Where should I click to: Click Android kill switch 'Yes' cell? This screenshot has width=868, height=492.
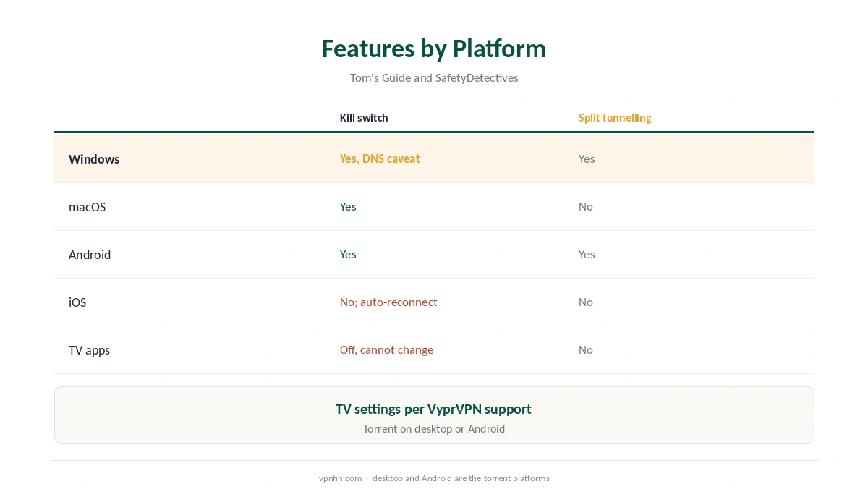coord(348,254)
